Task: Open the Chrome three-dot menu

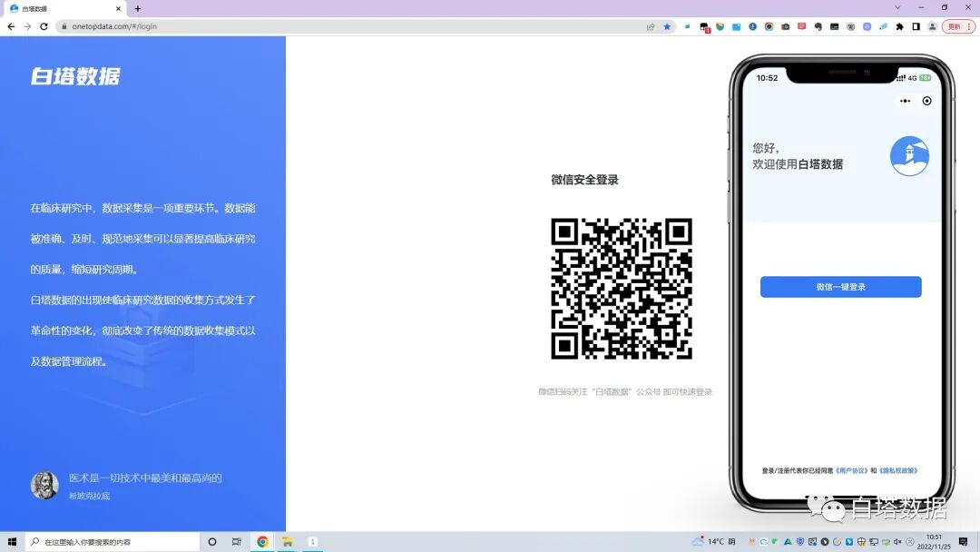Action: coord(969,27)
